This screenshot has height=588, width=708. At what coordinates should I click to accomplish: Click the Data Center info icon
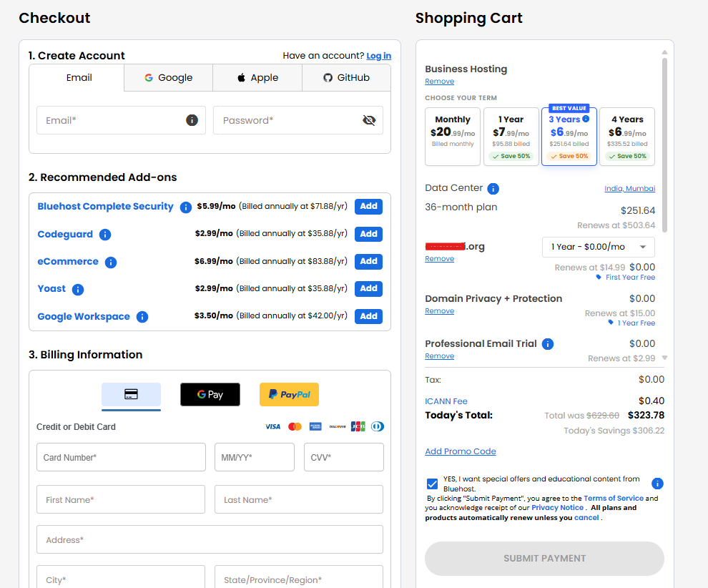coord(493,188)
